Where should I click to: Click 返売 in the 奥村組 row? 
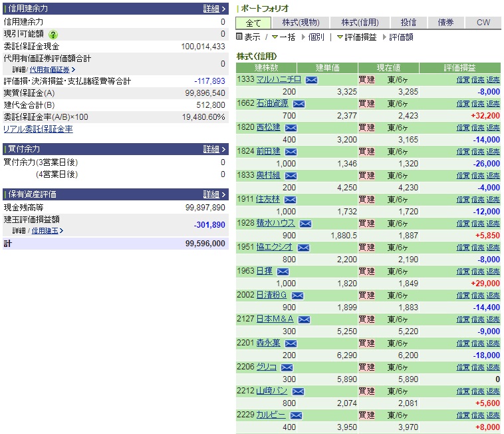493,176
